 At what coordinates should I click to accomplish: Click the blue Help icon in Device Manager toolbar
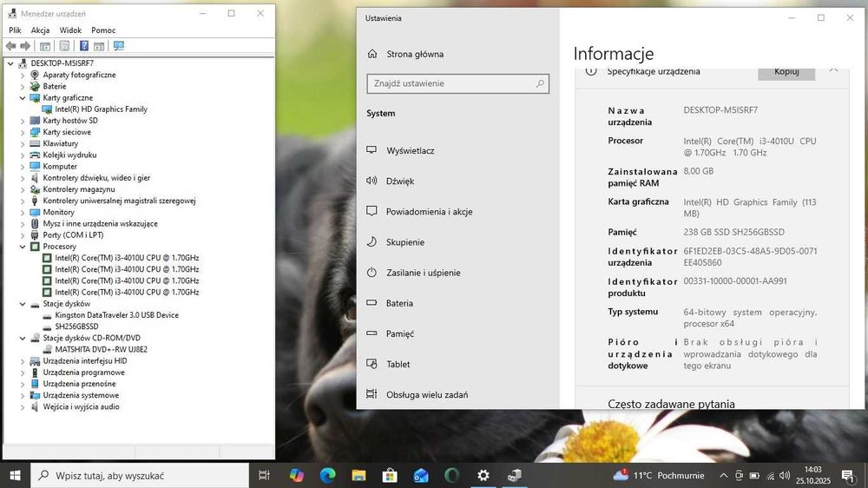coord(84,46)
